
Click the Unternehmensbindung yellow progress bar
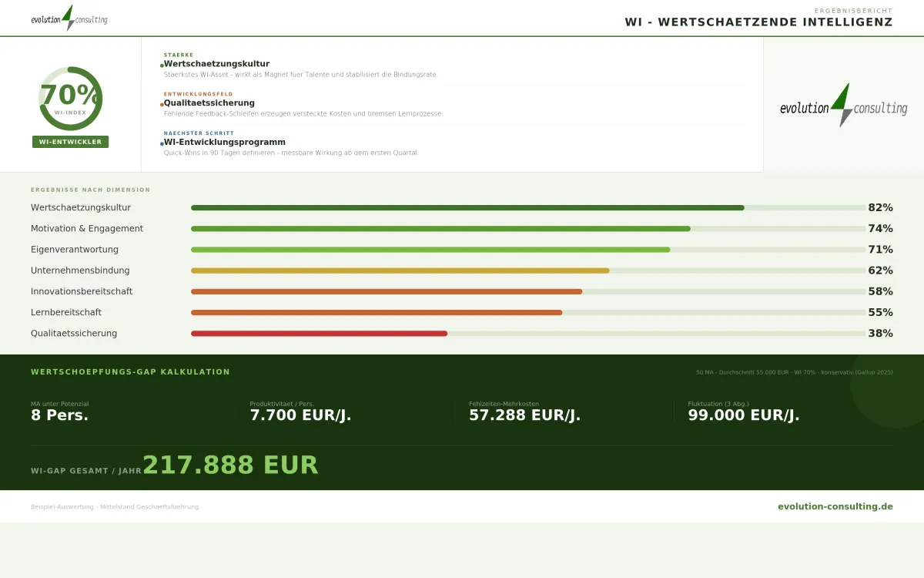pos(528,271)
